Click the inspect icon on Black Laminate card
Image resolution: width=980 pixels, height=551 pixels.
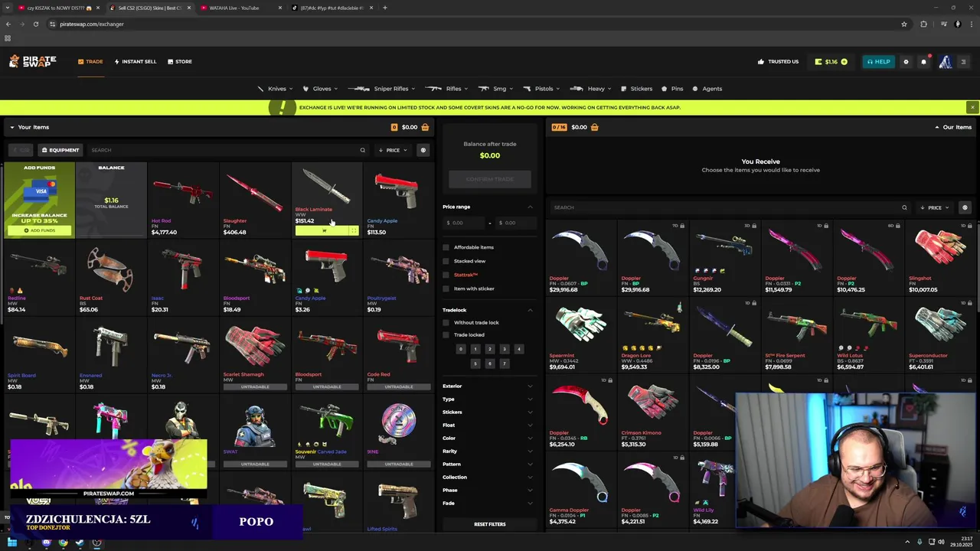tap(354, 230)
